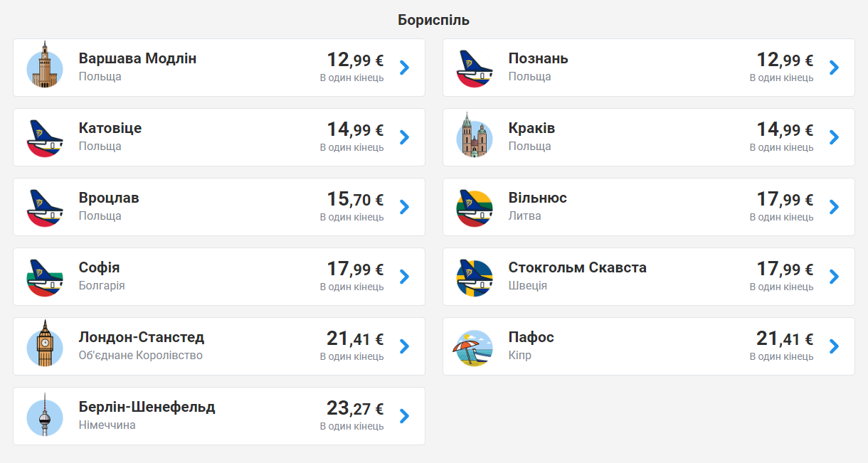Screen dimensions: 868x463
Task: Expand the Катовіце route arrow
Action: 405,137
